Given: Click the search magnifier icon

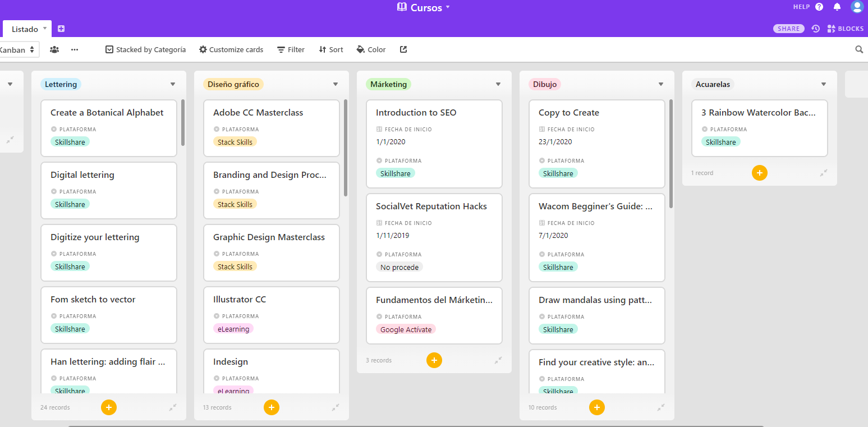Looking at the screenshot, I should pyautogui.click(x=859, y=49).
